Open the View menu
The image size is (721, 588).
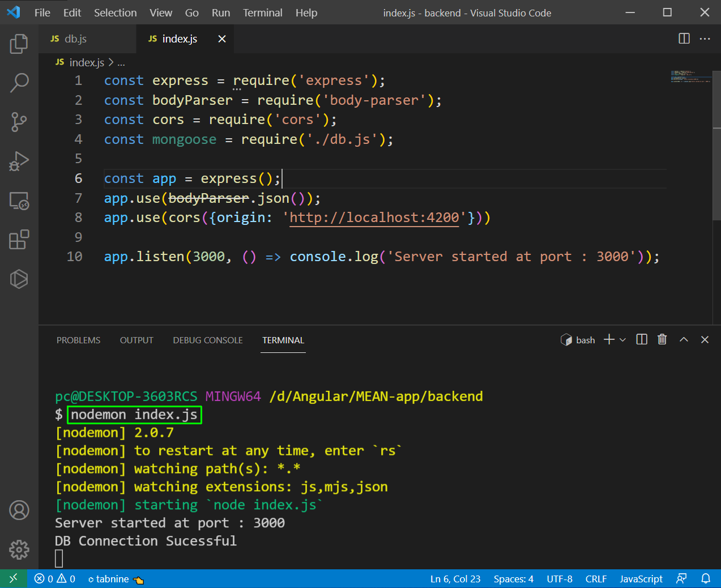tap(161, 12)
